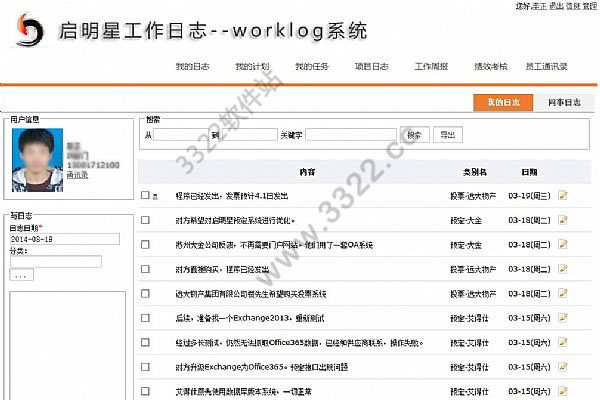
Task: Click the 导出 export button
Action: [x=448, y=135]
